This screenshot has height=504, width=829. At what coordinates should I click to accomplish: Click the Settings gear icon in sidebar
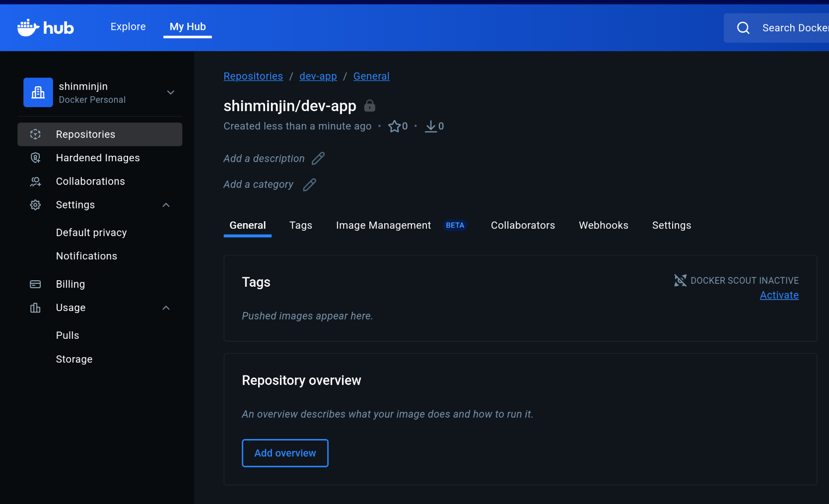click(x=35, y=205)
